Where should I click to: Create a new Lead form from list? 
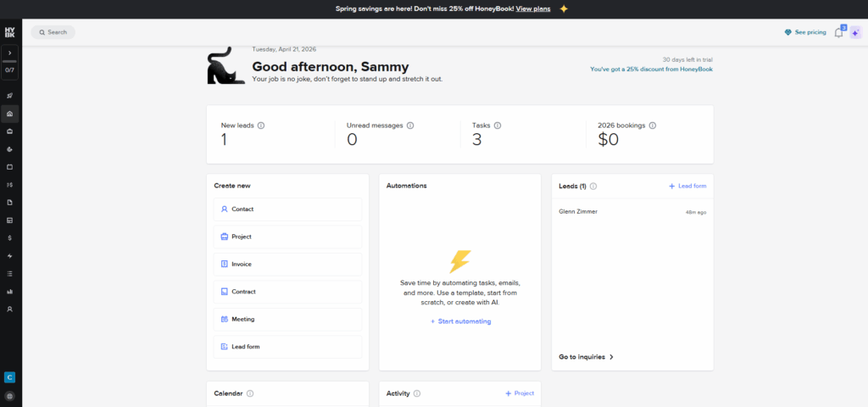(x=287, y=347)
